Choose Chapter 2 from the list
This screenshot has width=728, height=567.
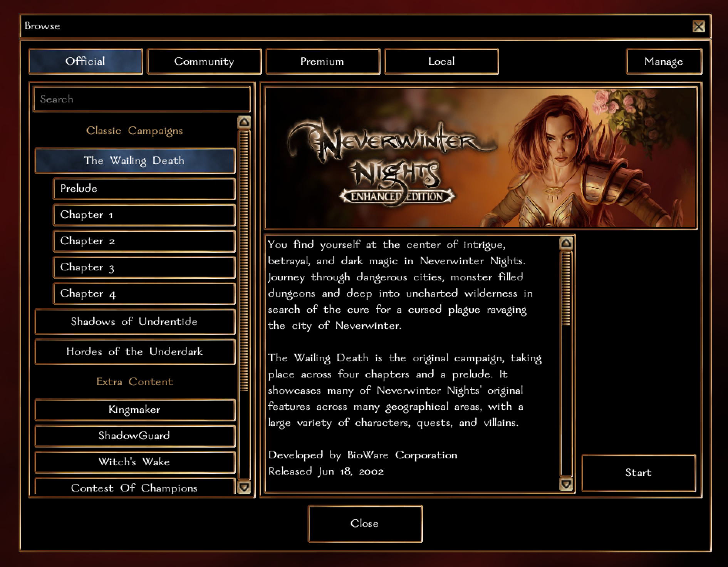(144, 241)
